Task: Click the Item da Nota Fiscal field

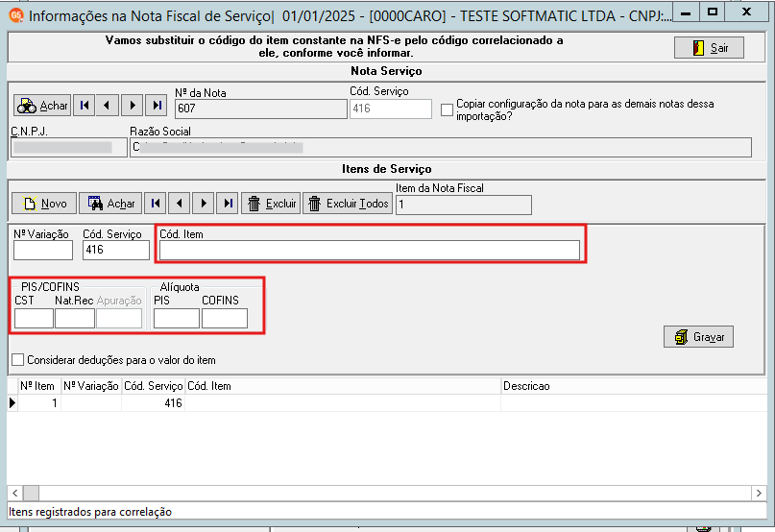Action: pyautogui.click(x=464, y=205)
